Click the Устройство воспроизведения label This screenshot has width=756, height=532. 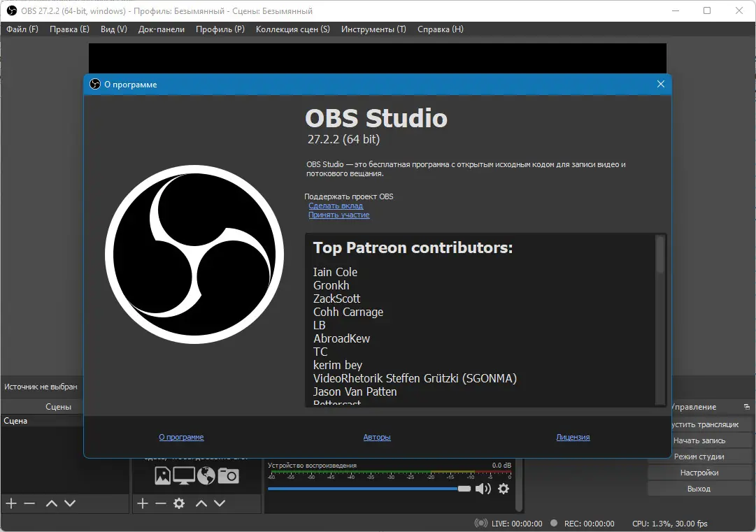(x=312, y=465)
